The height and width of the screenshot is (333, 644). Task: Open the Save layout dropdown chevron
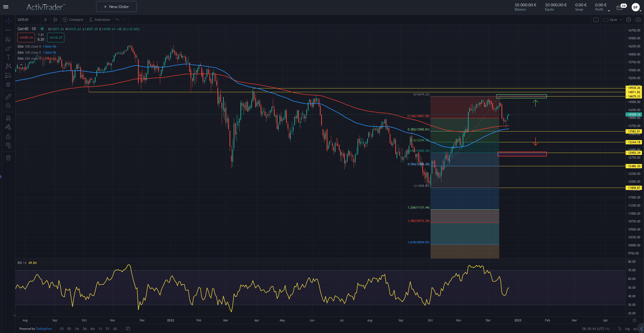pos(621,20)
